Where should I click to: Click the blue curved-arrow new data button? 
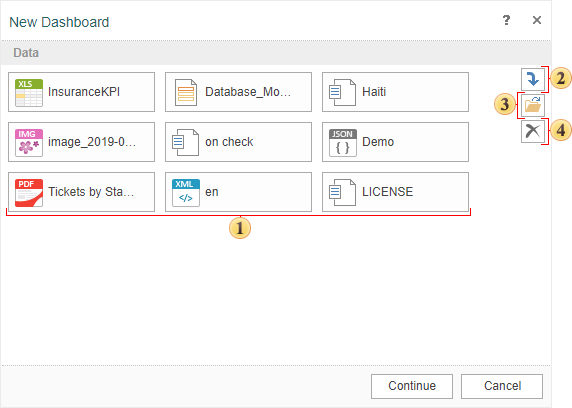(533, 79)
